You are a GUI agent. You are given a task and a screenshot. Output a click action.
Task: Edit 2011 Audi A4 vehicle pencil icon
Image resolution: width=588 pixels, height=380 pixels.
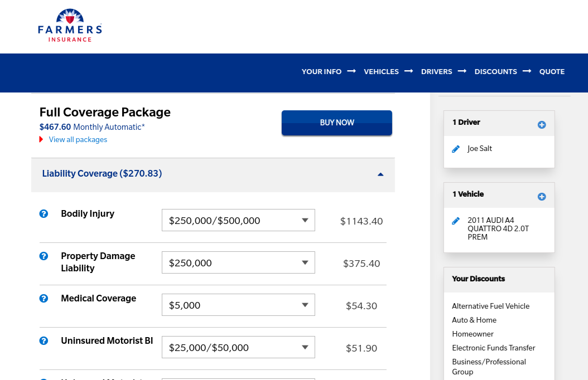pos(456,221)
